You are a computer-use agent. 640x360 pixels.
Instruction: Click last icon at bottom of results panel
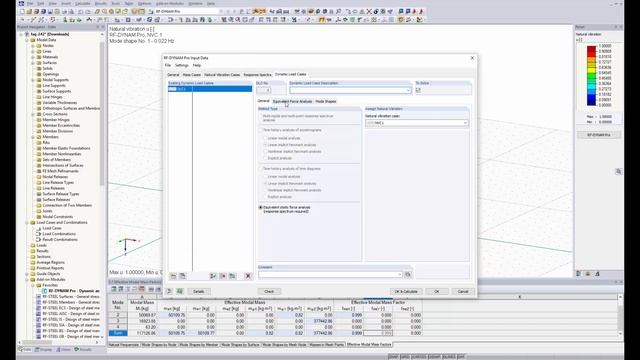tap(597, 274)
